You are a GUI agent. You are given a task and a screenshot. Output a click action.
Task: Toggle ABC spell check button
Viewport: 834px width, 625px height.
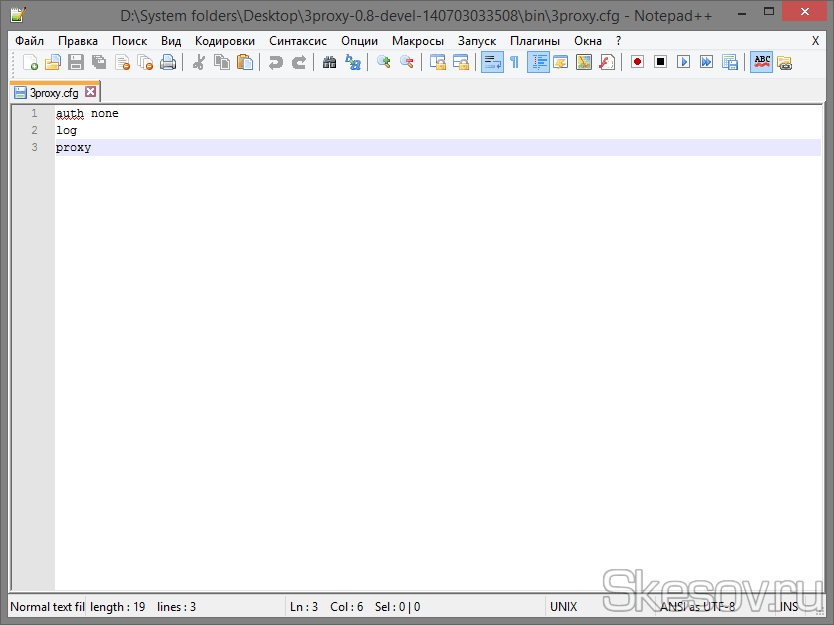[762, 62]
